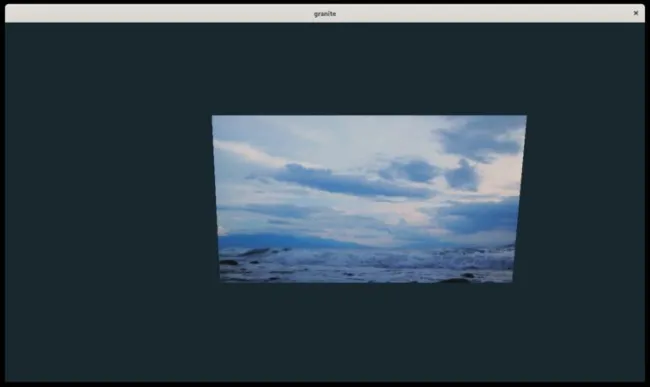Click the dark rock in the surf

pyautogui.click(x=229, y=262)
